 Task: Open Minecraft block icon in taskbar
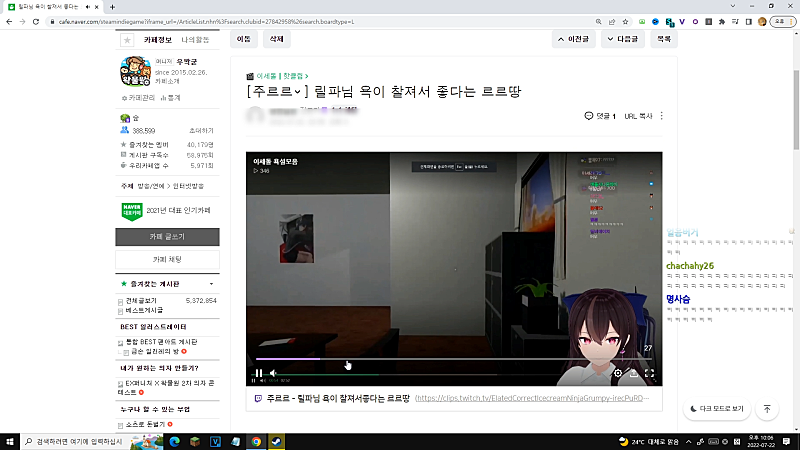click(x=195, y=442)
